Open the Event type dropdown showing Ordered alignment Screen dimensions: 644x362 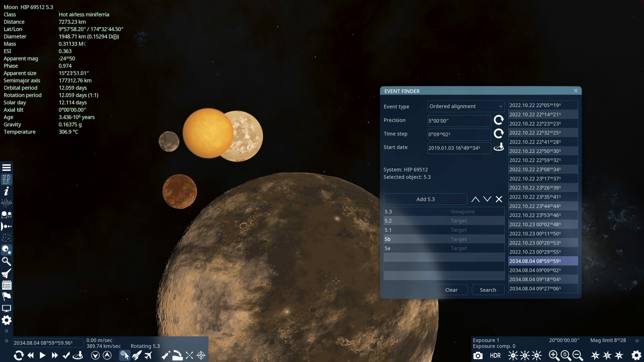pyautogui.click(x=466, y=106)
